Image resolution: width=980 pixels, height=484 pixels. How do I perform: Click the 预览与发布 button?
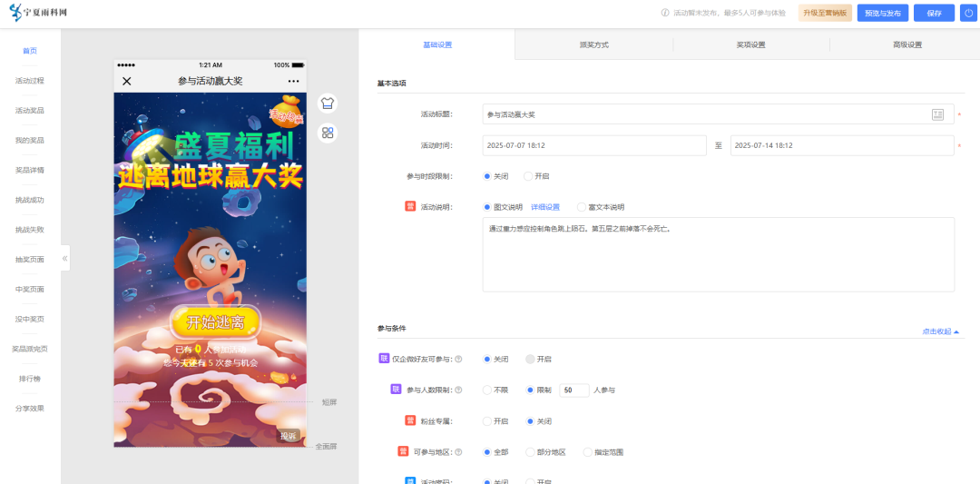[883, 13]
